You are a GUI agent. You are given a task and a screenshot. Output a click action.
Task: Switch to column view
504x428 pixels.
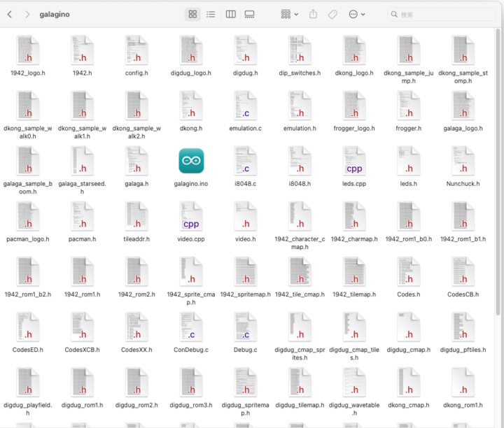click(230, 14)
